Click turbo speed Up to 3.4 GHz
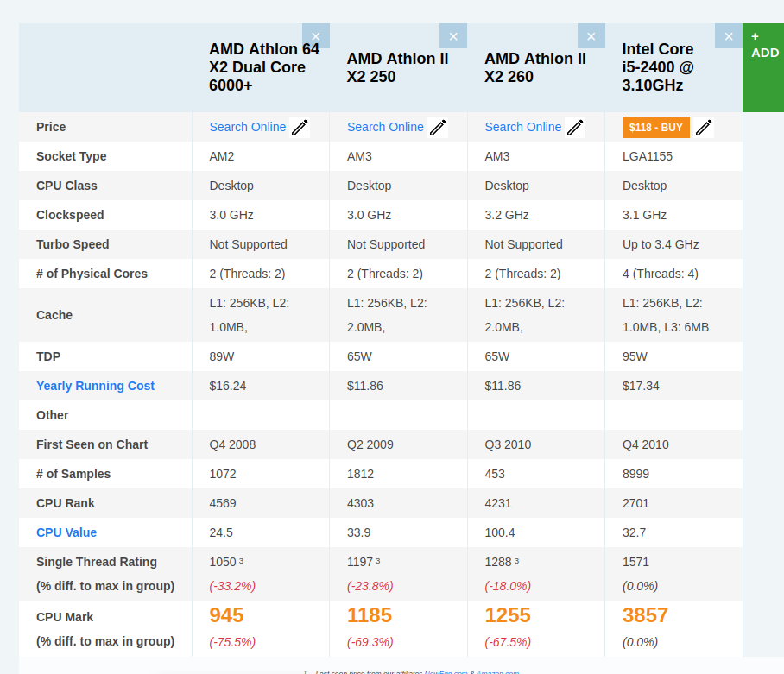 tap(661, 244)
